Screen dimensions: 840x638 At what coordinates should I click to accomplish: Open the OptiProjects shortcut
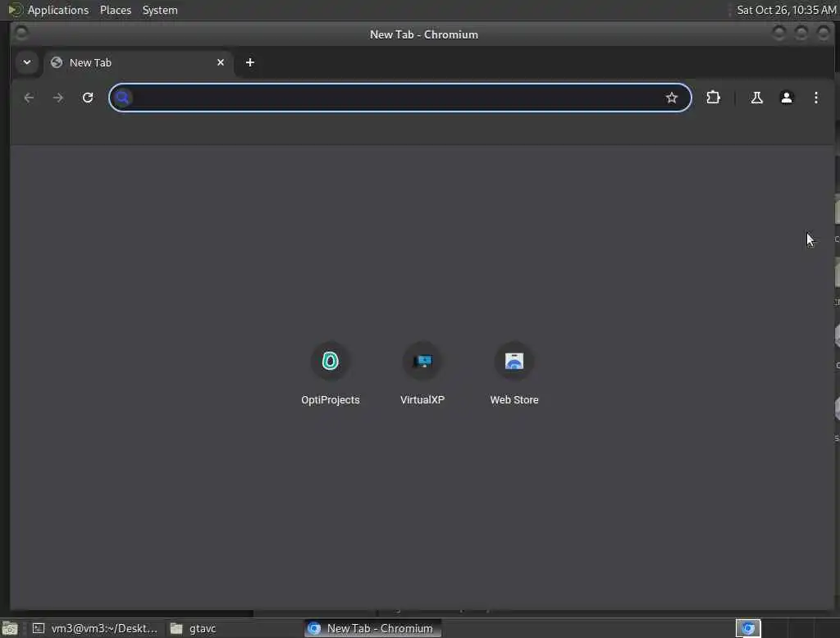pos(330,374)
